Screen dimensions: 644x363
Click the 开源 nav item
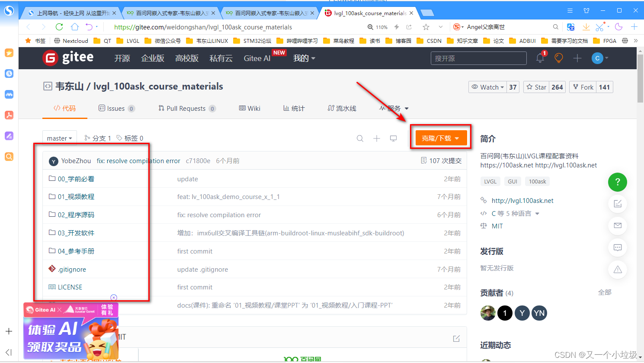(122, 58)
